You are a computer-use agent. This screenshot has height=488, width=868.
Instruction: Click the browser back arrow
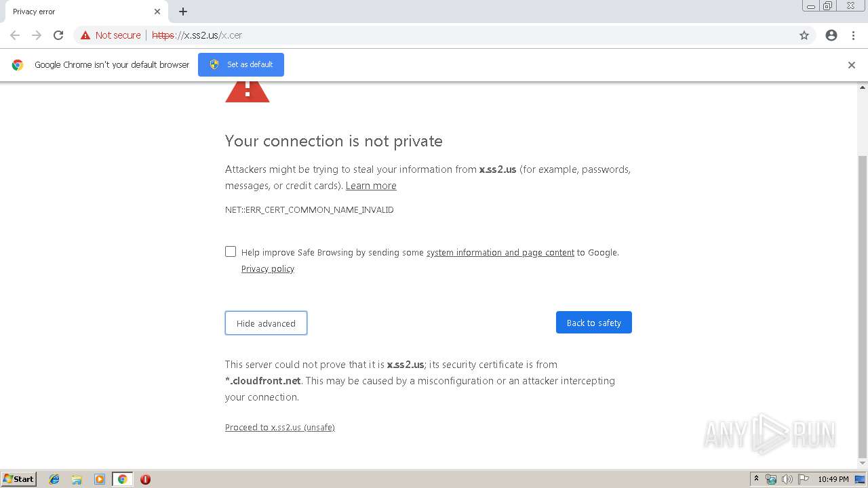[x=15, y=35]
